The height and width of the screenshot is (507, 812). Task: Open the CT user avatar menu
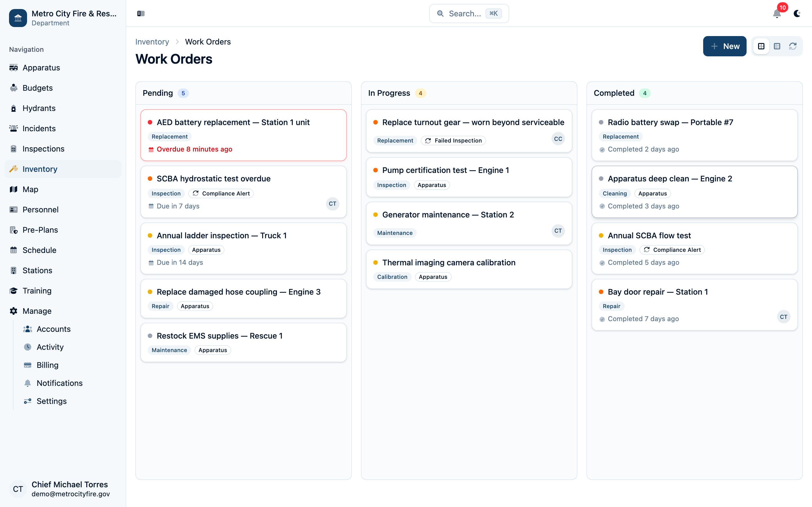18,489
